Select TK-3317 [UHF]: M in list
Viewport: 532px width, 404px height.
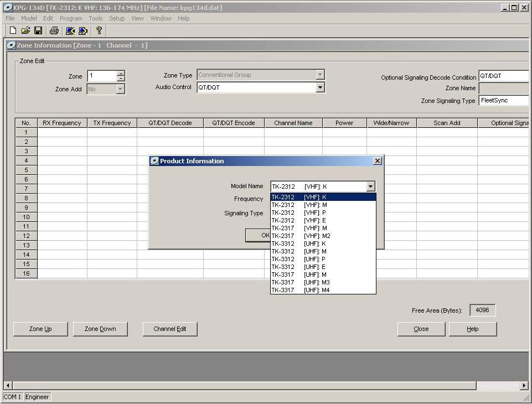(x=323, y=274)
